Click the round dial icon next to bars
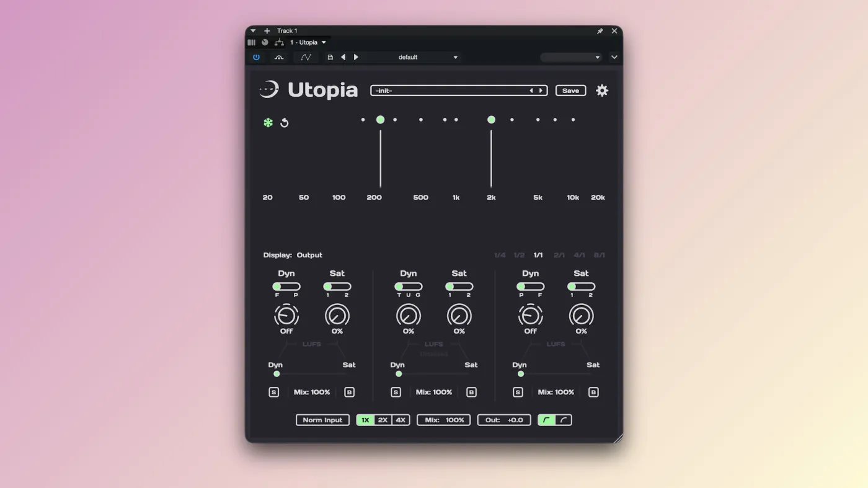 265,42
